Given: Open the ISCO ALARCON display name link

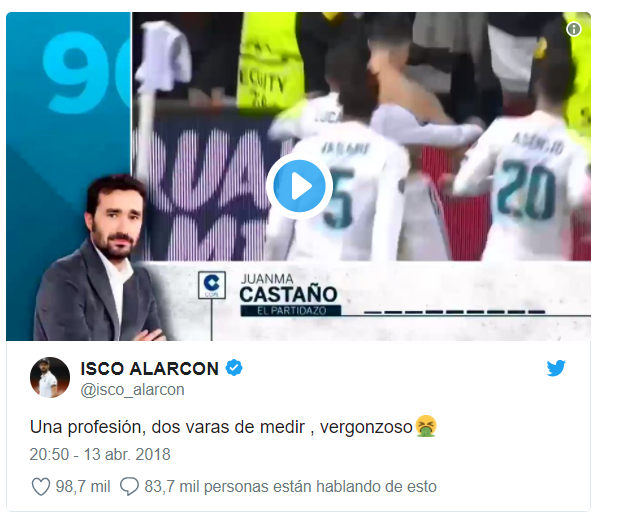Looking at the screenshot, I should (x=150, y=369).
